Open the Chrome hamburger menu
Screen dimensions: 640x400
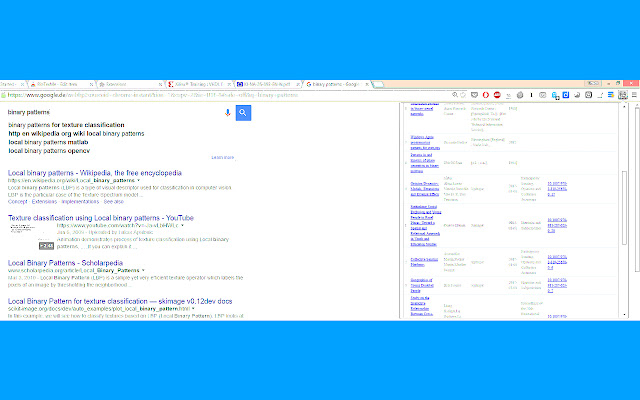click(634, 95)
